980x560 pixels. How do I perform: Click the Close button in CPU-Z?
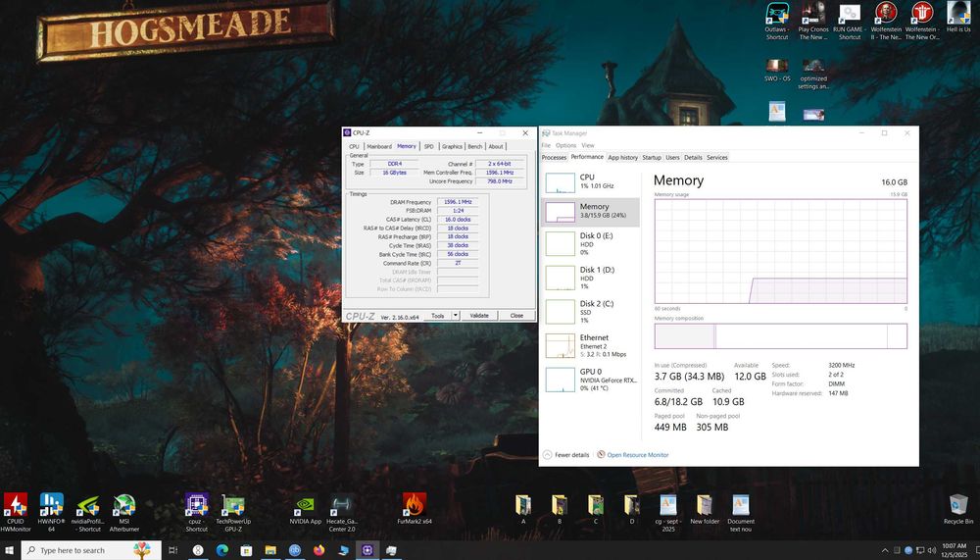pos(516,316)
